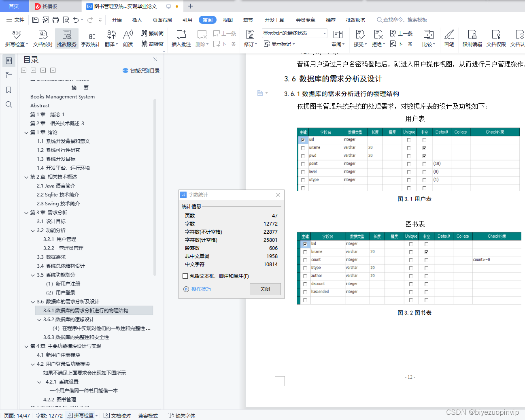Viewport: 525px width, 420px height.
Task: Open the 引用 ribbon tab
Action: tap(187, 20)
